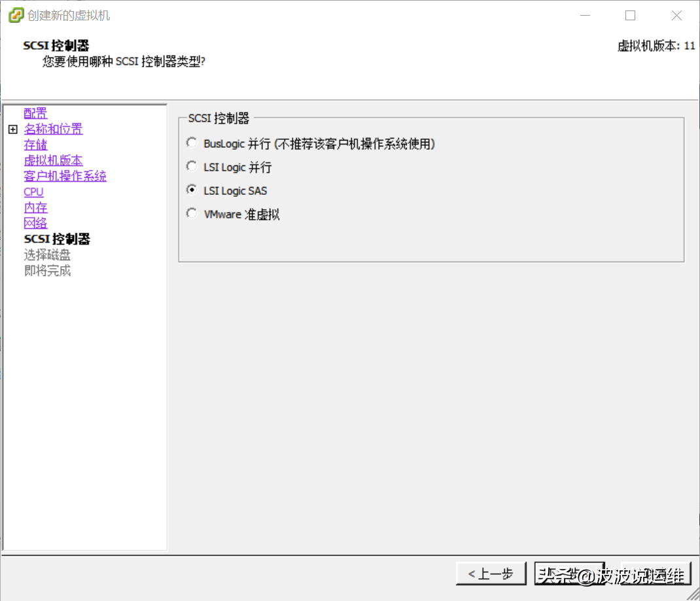The width and height of the screenshot is (700, 601).
Task: Go to the 配置 step
Action: (35, 113)
